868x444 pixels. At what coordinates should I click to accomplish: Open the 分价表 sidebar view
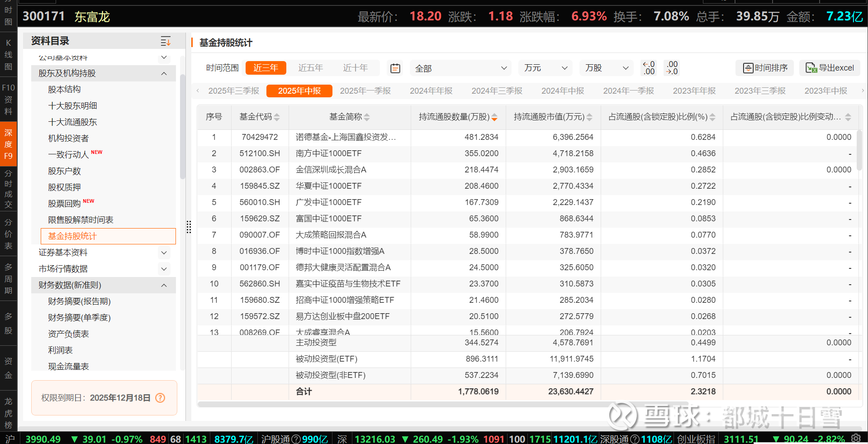click(8, 234)
